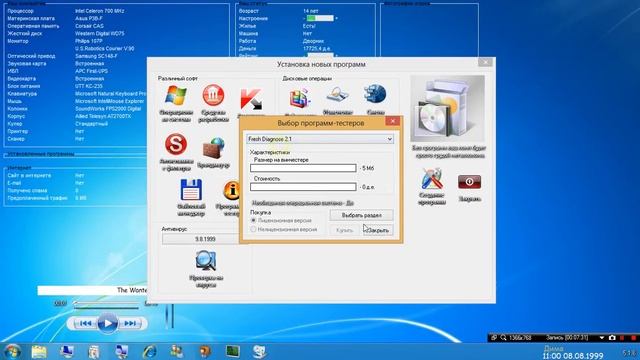Click the create programs tools icon
640x360 pixels.
432,178
